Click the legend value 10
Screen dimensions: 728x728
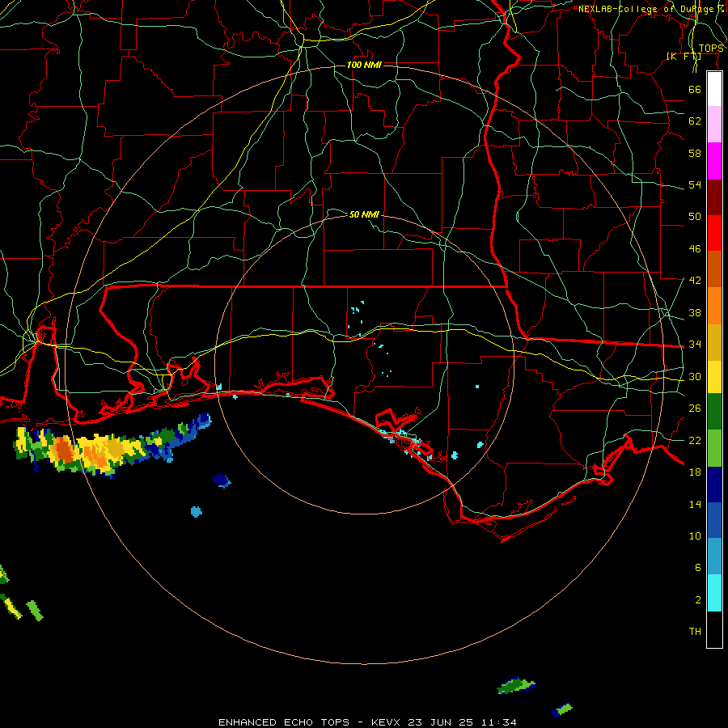[x=695, y=535]
